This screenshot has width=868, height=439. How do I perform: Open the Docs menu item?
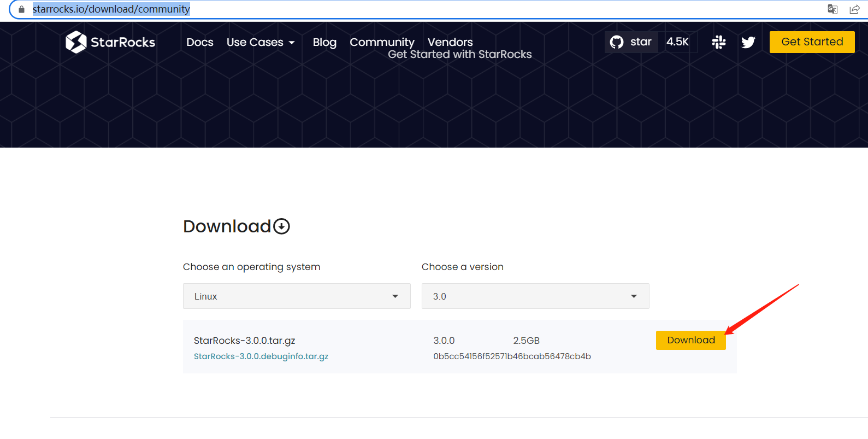200,42
